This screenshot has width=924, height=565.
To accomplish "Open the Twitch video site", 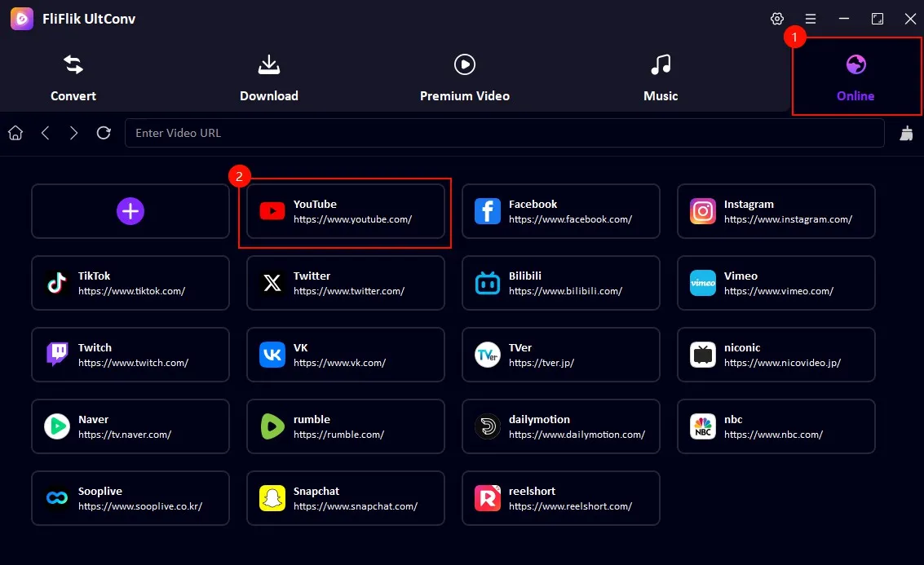I will [130, 355].
